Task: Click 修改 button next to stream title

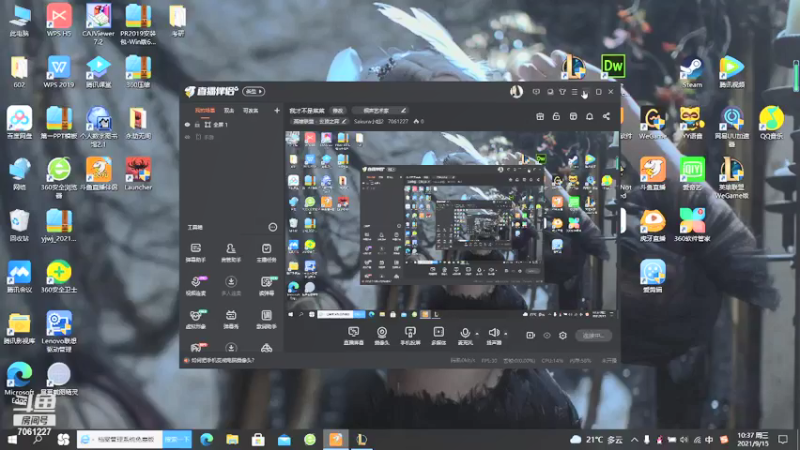Action: click(338, 110)
